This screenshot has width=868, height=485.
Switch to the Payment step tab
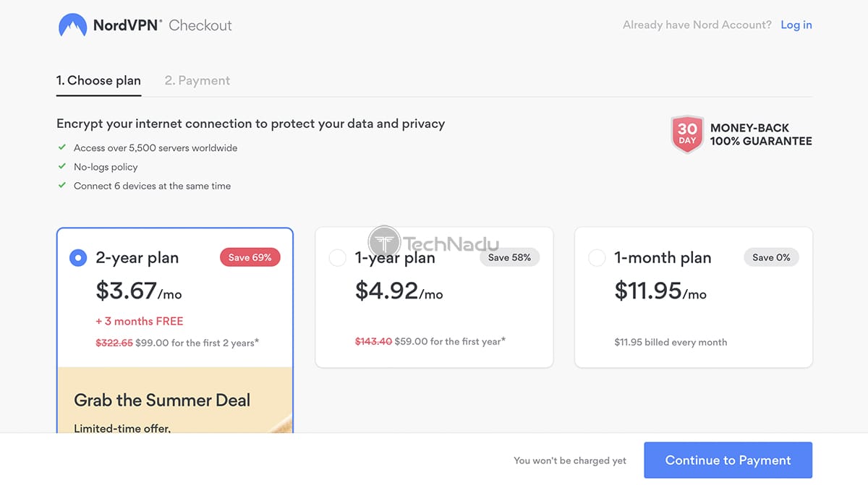[197, 80]
